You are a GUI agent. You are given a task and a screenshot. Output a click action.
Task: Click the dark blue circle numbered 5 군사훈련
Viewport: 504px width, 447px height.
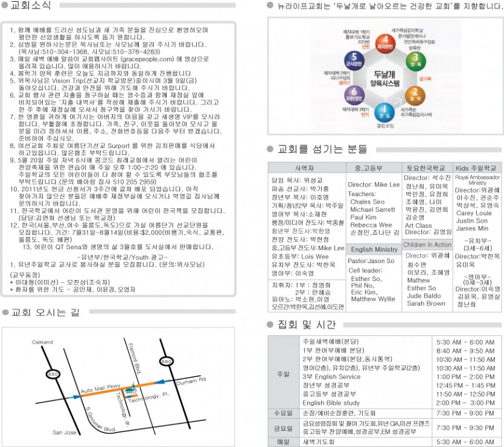[354, 60]
